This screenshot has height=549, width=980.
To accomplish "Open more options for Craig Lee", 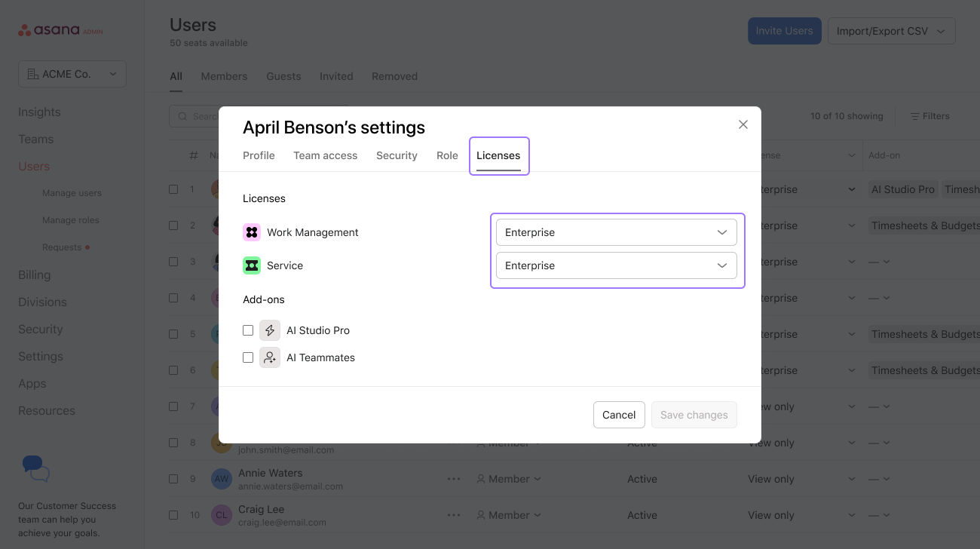I will tap(453, 515).
